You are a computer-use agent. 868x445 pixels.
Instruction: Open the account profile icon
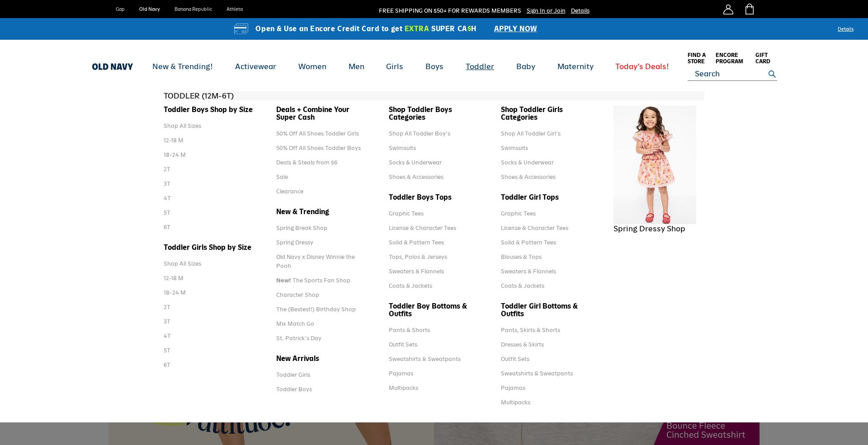[728, 9]
